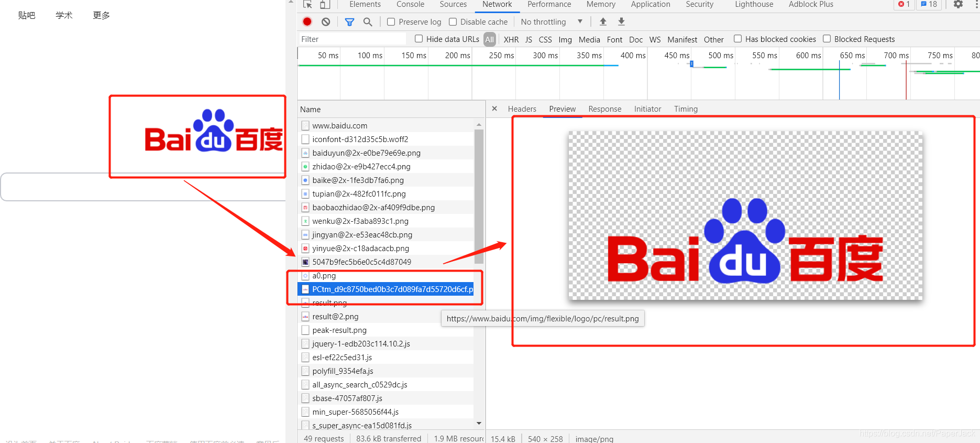
Task: Toggle Blocked Requests checkbox
Action: point(827,39)
